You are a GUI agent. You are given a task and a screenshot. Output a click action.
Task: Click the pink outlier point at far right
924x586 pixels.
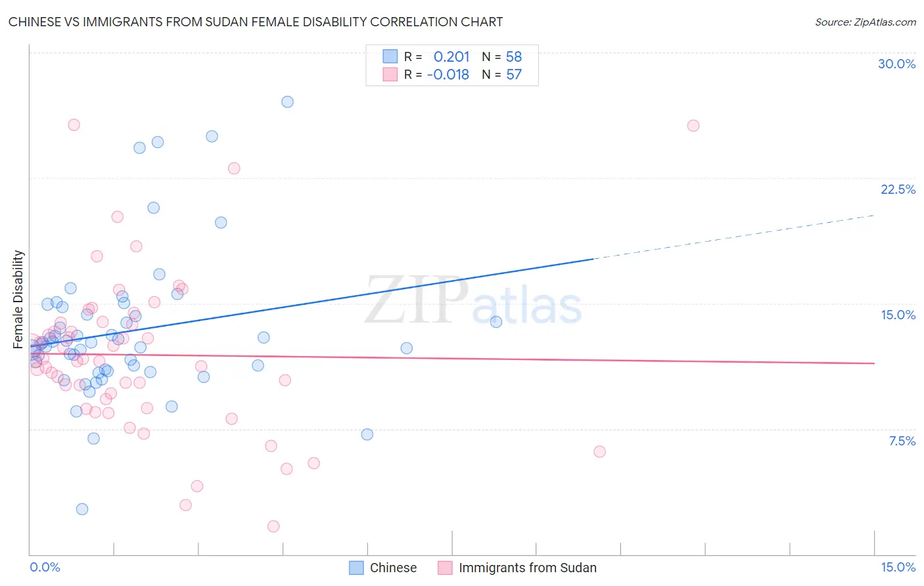coord(693,125)
